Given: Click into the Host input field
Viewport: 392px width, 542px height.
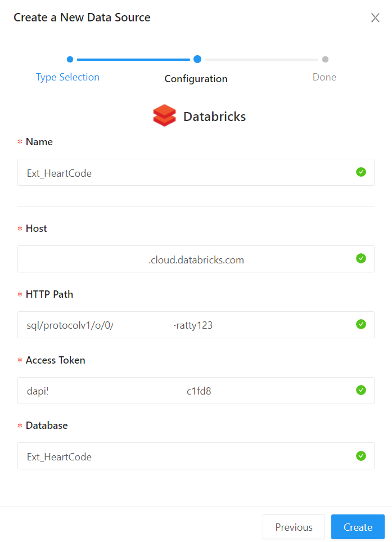Looking at the screenshot, I should (186, 259).
